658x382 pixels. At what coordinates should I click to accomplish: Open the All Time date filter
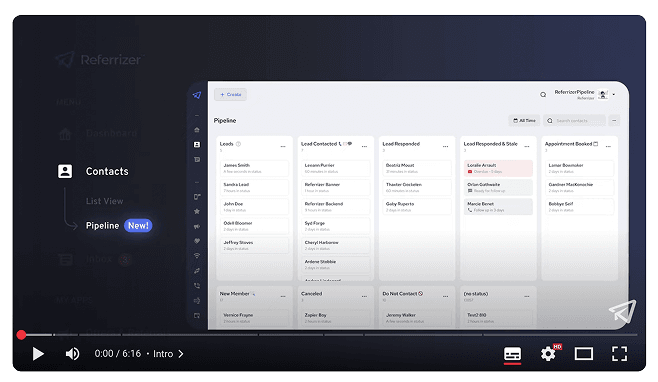(524, 120)
